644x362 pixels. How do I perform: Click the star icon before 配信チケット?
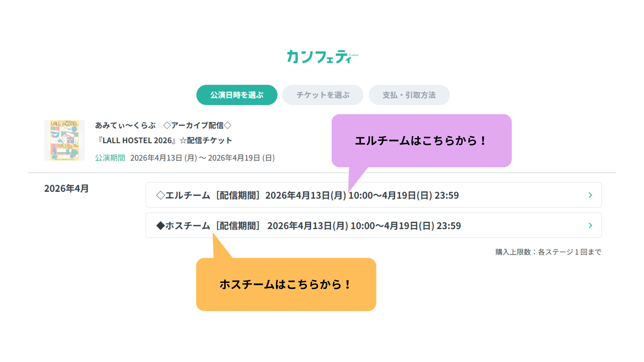pyautogui.click(x=183, y=140)
